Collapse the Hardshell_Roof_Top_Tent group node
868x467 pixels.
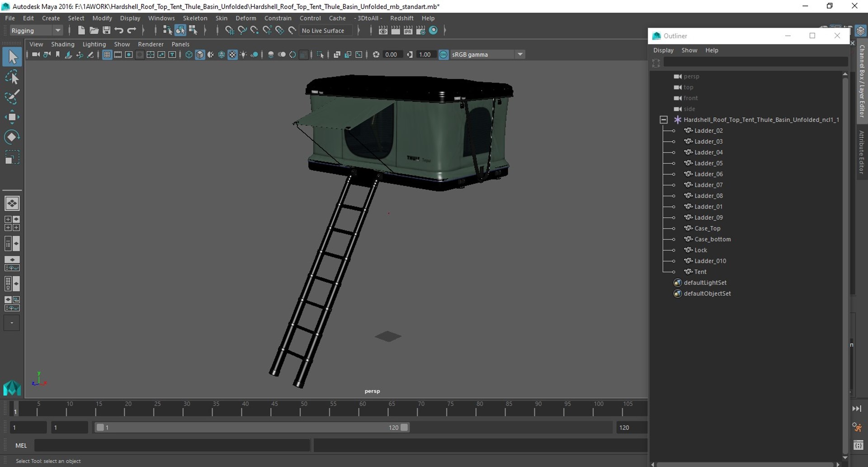[x=664, y=120]
